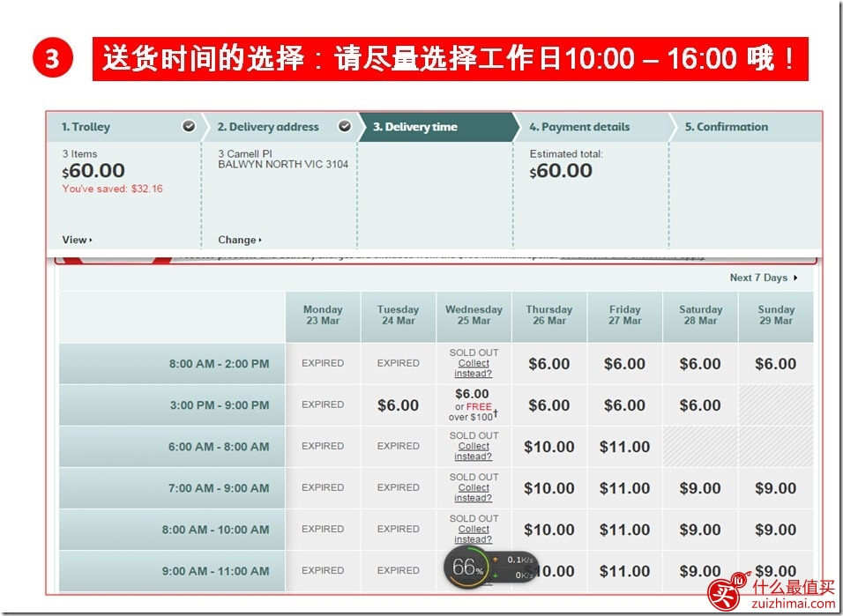The image size is (843, 616).
Task: Click Collect instead for Wednesday 7:00 AM - 9:00 AM
Action: (x=474, y=493)
